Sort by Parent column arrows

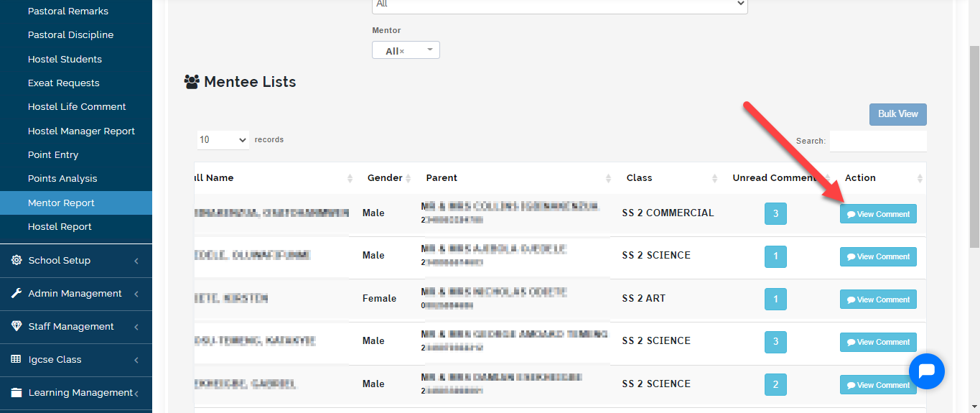tap(608, 178)
